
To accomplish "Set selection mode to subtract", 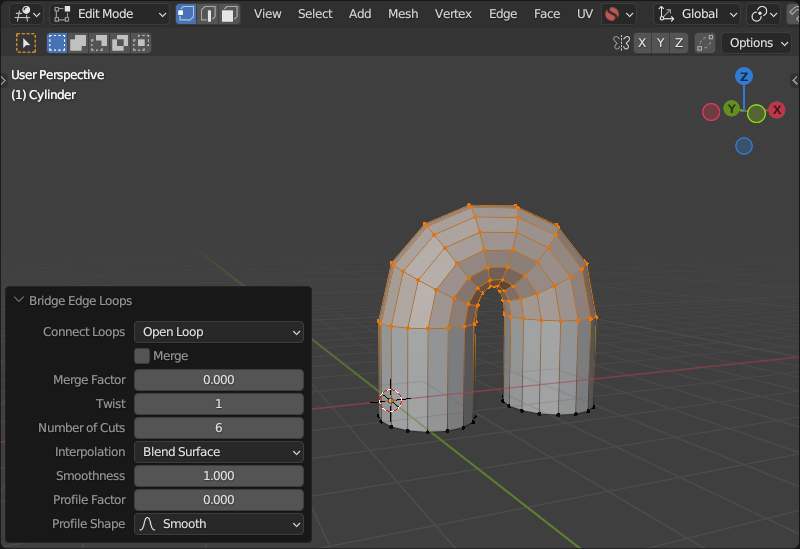I will (x=98, y=43).
